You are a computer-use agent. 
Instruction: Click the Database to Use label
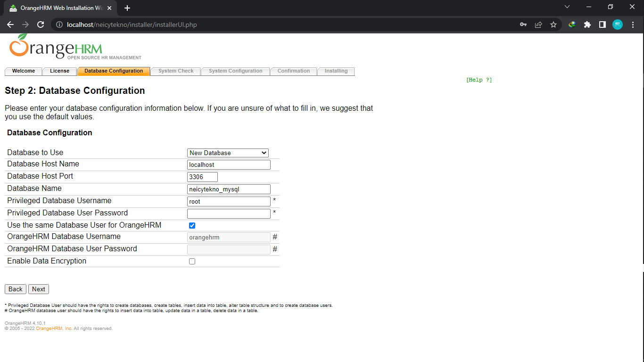[x=35, y=153]
